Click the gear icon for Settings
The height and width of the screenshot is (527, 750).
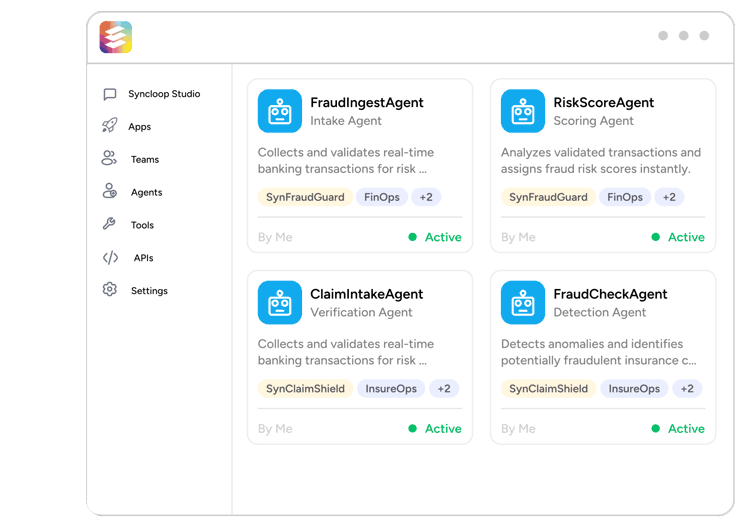point(110,290)
